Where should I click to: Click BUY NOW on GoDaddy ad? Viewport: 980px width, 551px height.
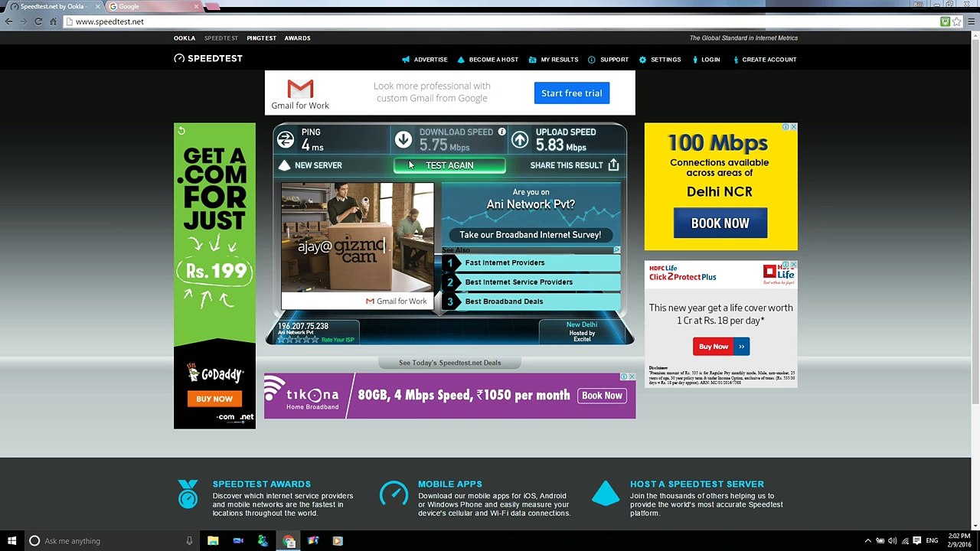point(214,399)
